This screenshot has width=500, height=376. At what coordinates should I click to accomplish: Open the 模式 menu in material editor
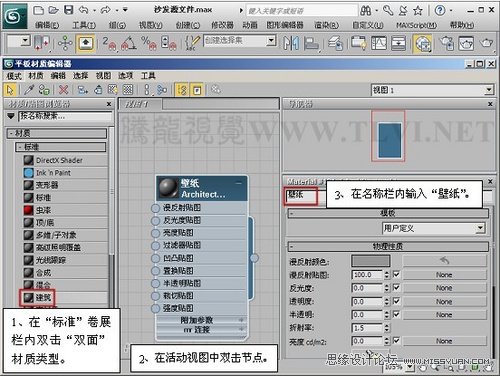click(14, 76)
